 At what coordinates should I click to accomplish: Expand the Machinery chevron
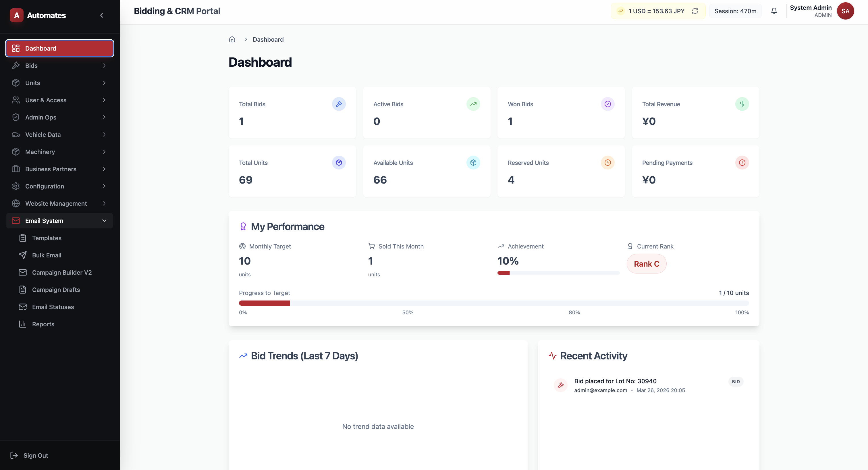(x=104, y=152)
